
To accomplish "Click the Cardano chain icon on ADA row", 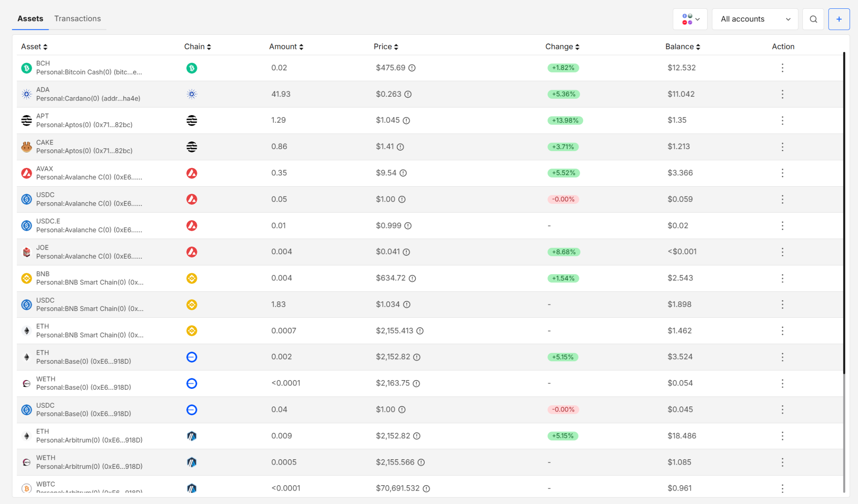I will [191, 94].
